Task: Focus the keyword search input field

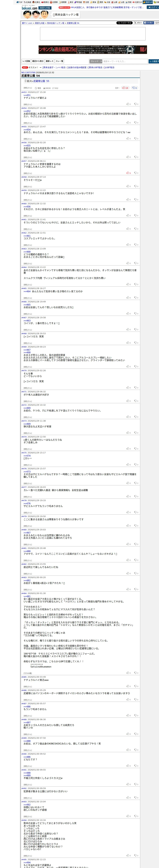Action: [125, 61]
